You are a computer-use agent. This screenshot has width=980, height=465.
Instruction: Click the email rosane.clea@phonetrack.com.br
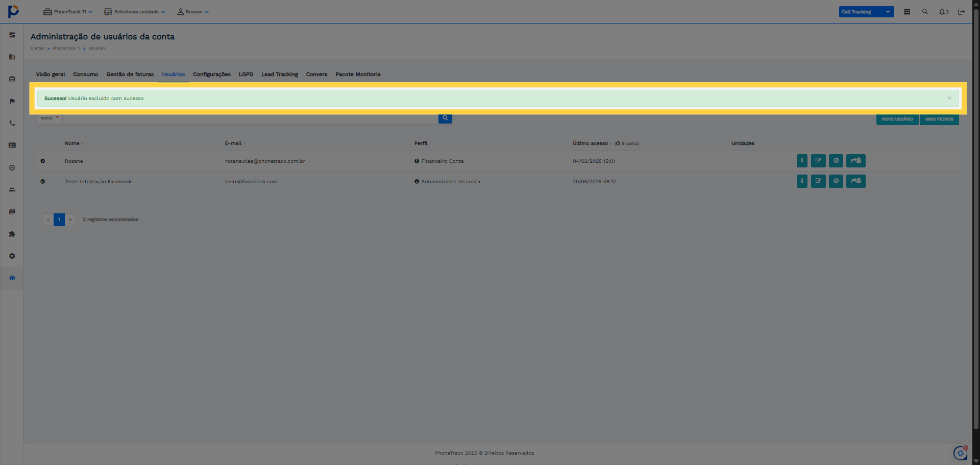pyautogui.click(x=265, y=161)
